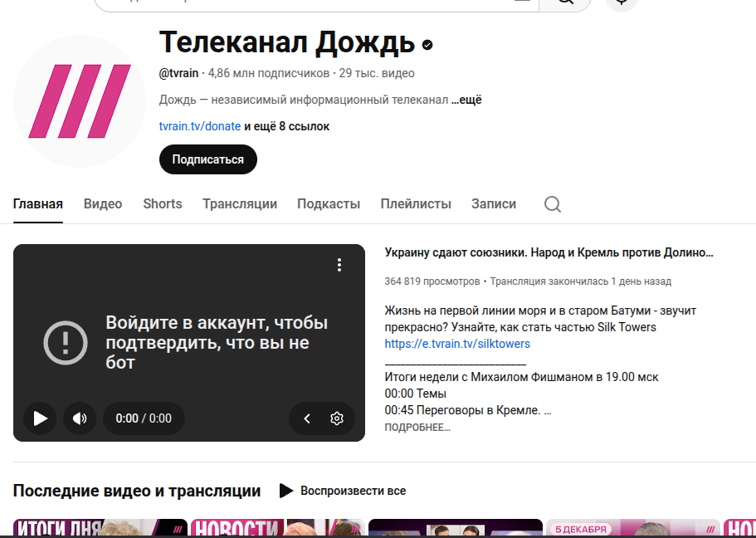Image resolution: width=756 pixels, height=538 pixels.
Task: Open the 5 ДЕКАБРЯ video thumbnail
Action: [x=632, y=528]
